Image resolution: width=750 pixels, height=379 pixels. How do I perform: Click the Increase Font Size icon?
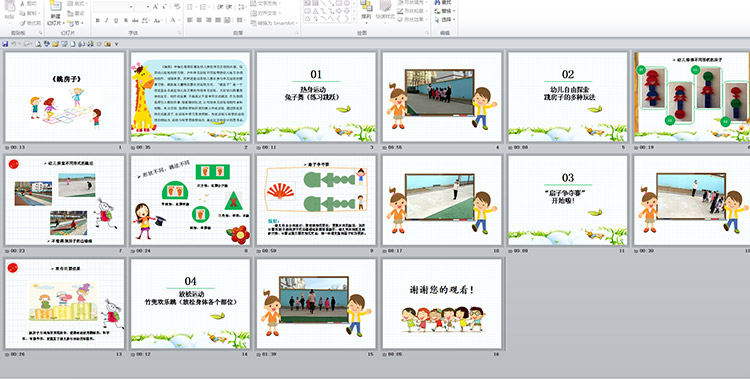[155, 7]
